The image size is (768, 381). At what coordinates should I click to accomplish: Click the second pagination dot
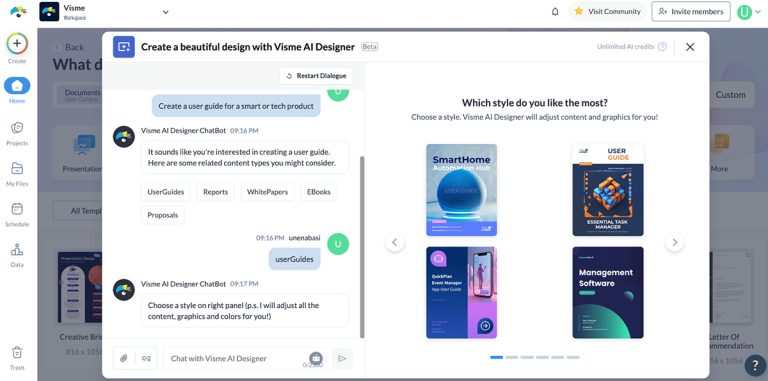(512, 357)
